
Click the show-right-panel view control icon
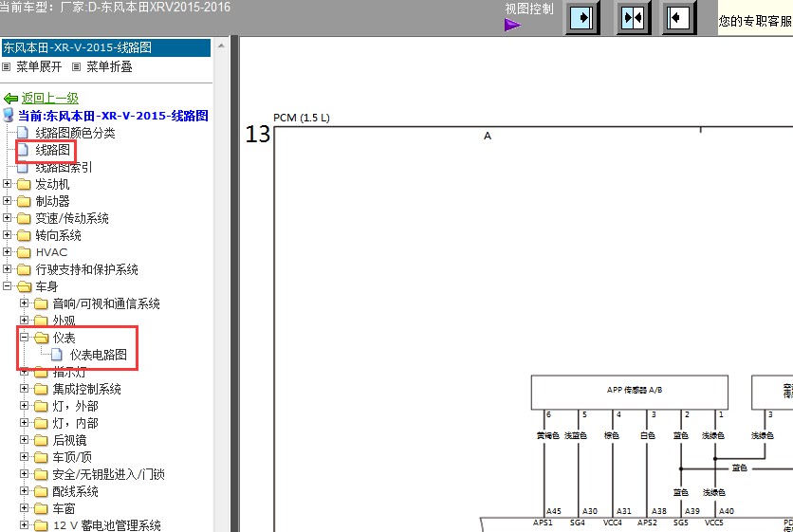point(581,18)
